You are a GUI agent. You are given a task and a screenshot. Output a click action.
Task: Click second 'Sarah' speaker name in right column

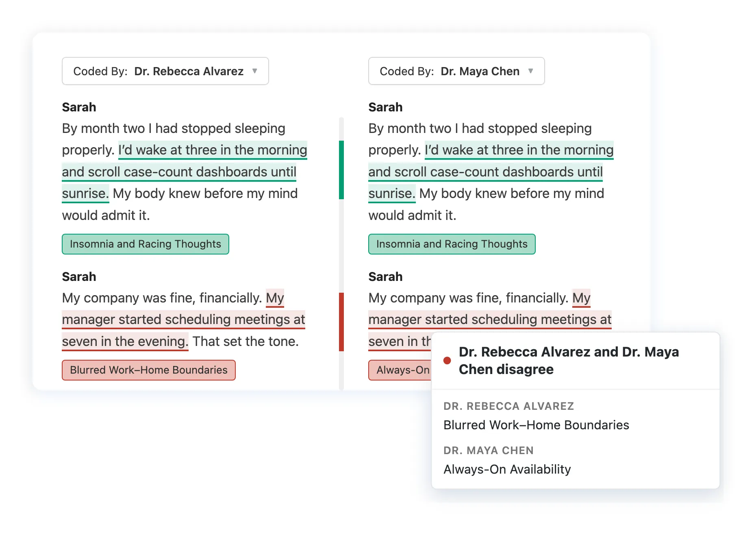tap(385, 277)
